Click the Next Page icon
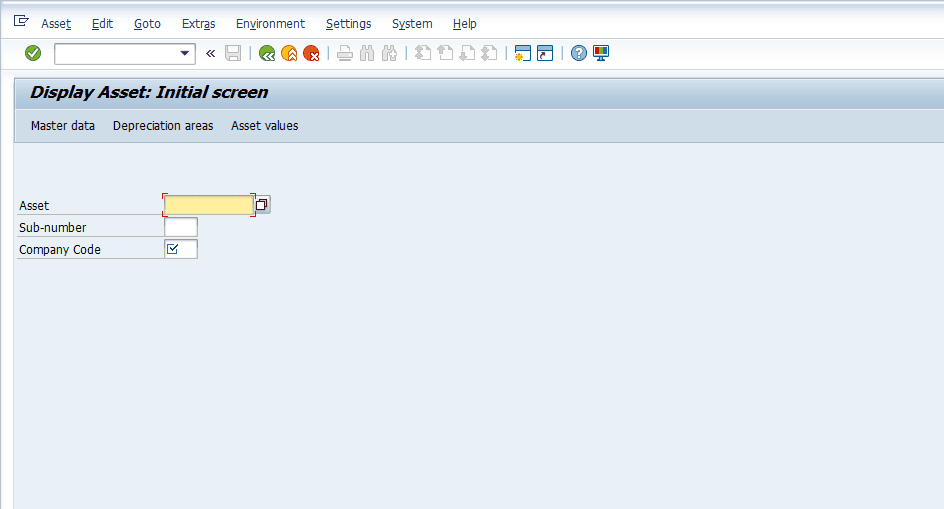 tap(467, 54)
